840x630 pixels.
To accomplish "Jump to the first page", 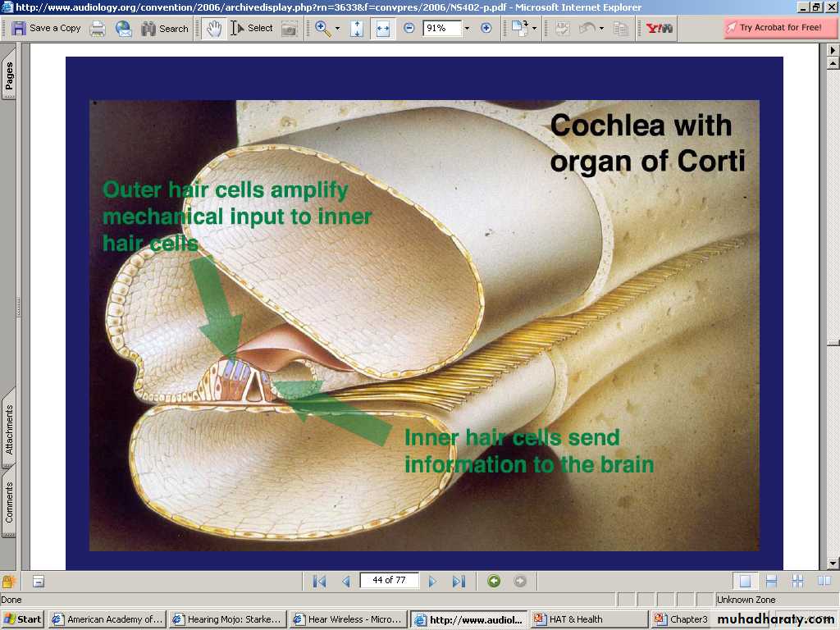I will [x=320, y=581].
